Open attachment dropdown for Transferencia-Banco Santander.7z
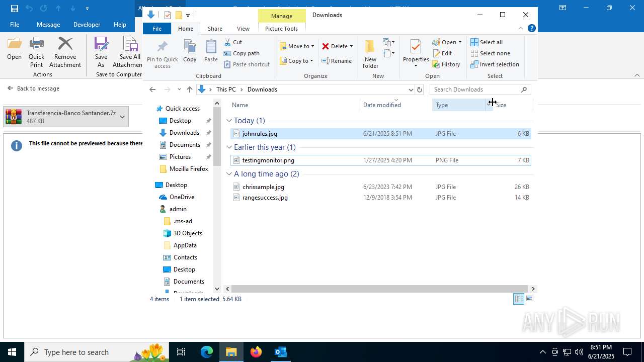Screen dimensions: 644x362 122,117
